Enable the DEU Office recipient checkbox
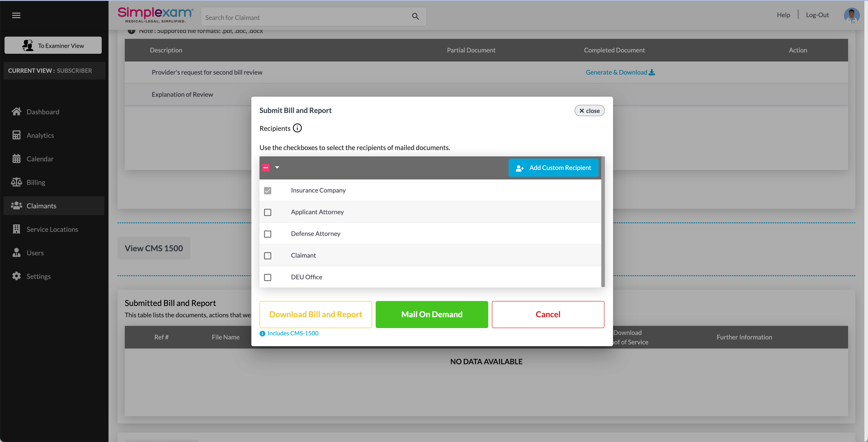Screen dimensions: 868x442 click(x=268, y=277)
